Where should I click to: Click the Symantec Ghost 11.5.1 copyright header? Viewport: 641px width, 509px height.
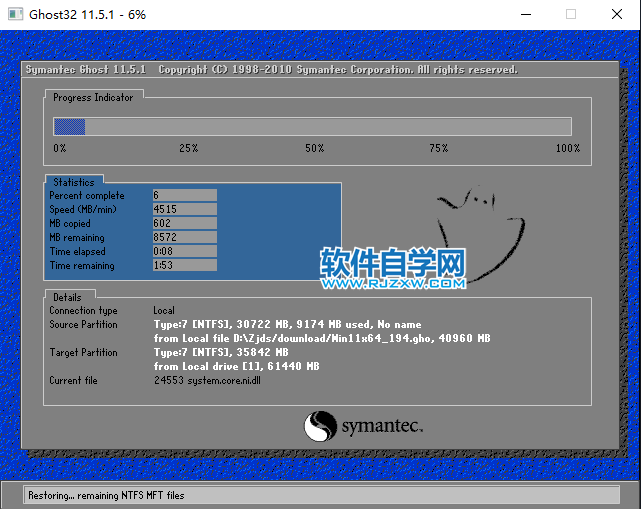click(x=272, y=70)
